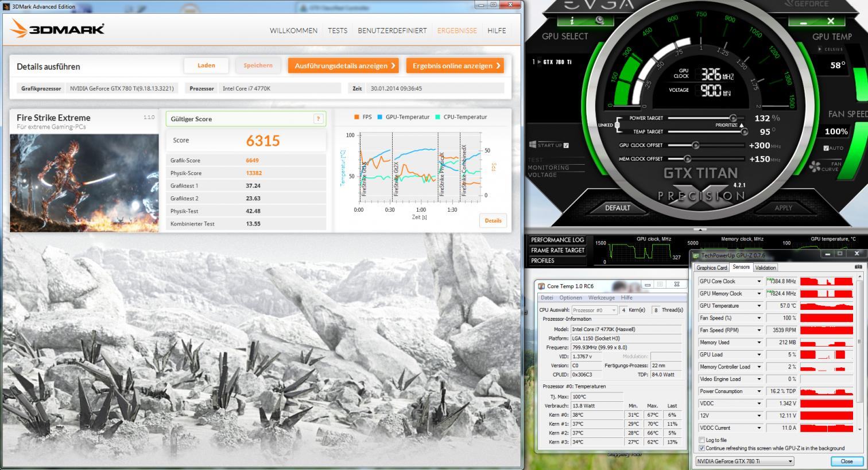Open PERFORMANCE LOG in Precision
Image resolution: width=868 pixels, height=470 pixels.
(557, 240)
